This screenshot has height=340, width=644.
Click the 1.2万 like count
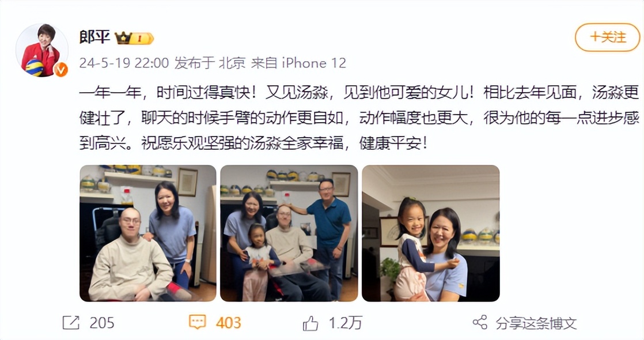[346, 323]
